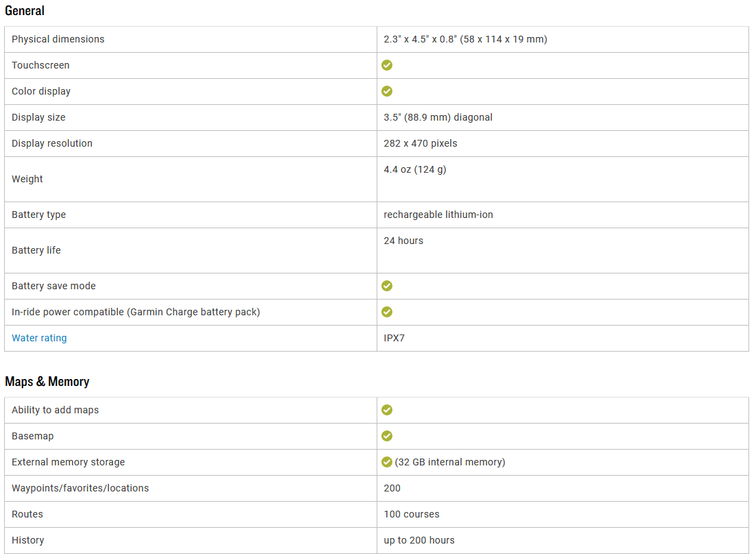Click the External memory storage checkmark
The height and width of the screenshot is (560, 756).
click(387, 462)
